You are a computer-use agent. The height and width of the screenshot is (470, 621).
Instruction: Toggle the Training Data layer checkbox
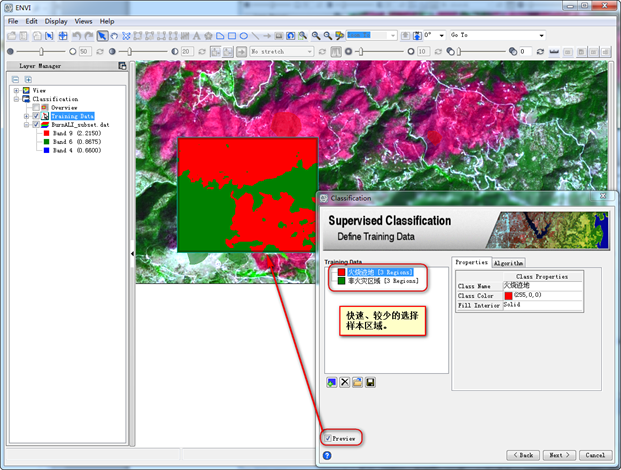tap(36, 116)
